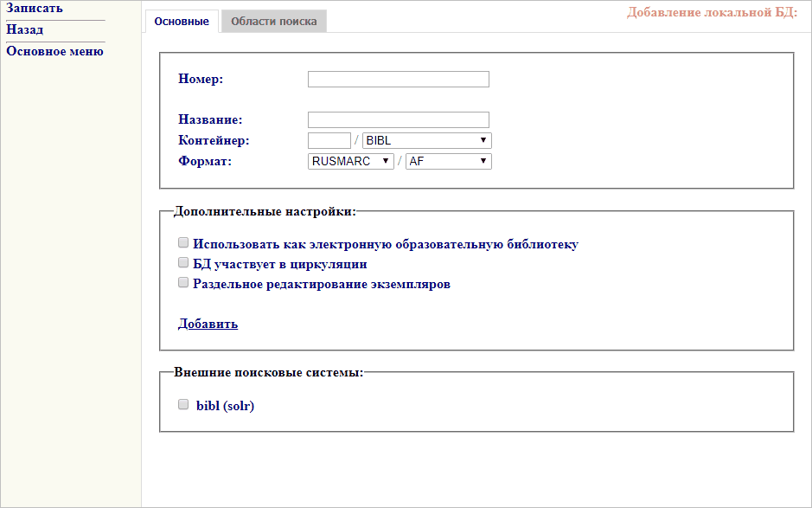Viewport: 812px width, 508px height.
Task: Click the 'Записать' link to save
Action: [x=35, y=8]
